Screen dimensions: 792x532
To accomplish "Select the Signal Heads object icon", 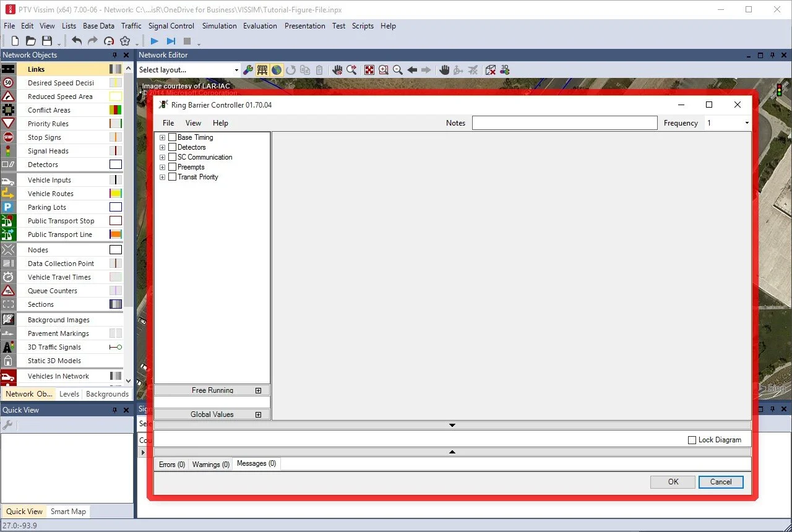I will click(8, 150).
